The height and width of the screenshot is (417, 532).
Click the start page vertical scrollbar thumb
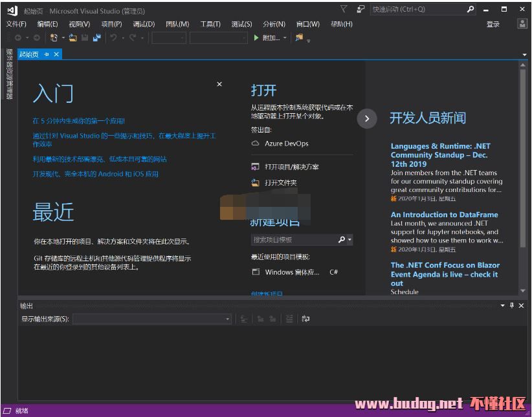click(x=523, y=158)
